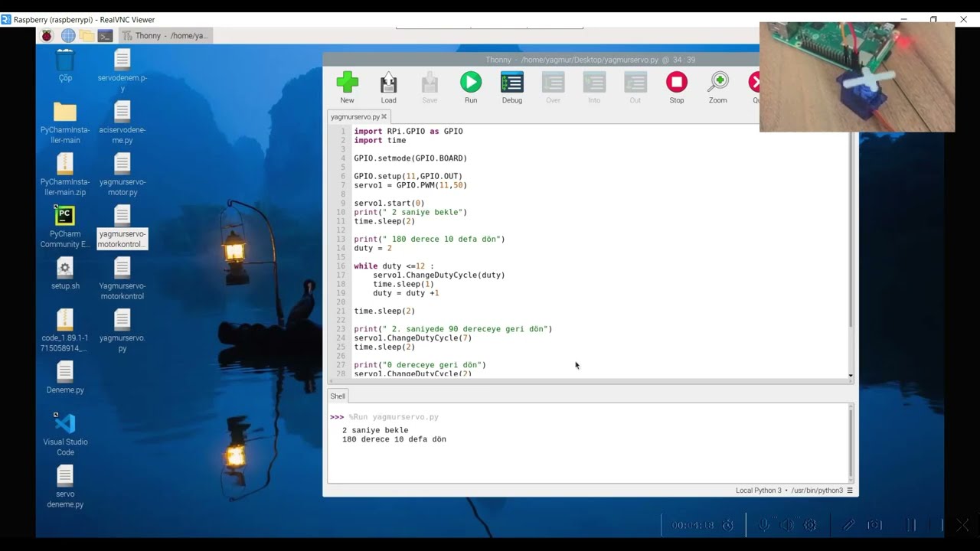Select the PyCharmInstaller-main.zip archive icon

(65, 174)
